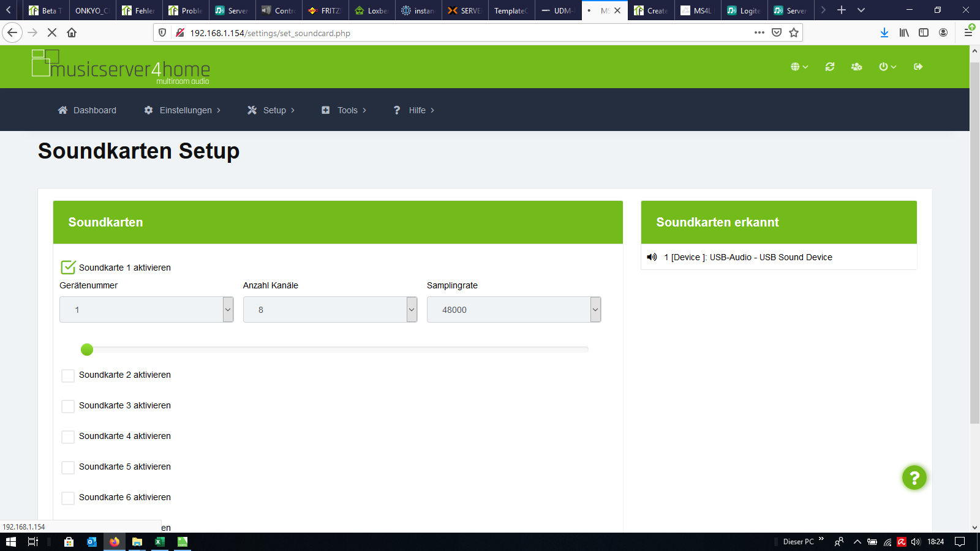The width and height of the screenshot is (980, 551).
Task: Click the page vertical scrollbar thumb
Action: (974, 242)
